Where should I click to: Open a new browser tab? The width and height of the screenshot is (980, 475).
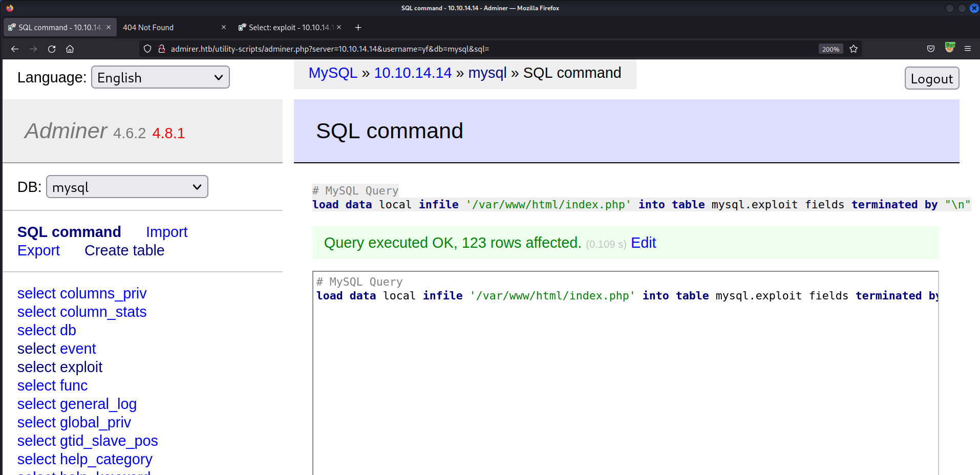click(358, 28)
